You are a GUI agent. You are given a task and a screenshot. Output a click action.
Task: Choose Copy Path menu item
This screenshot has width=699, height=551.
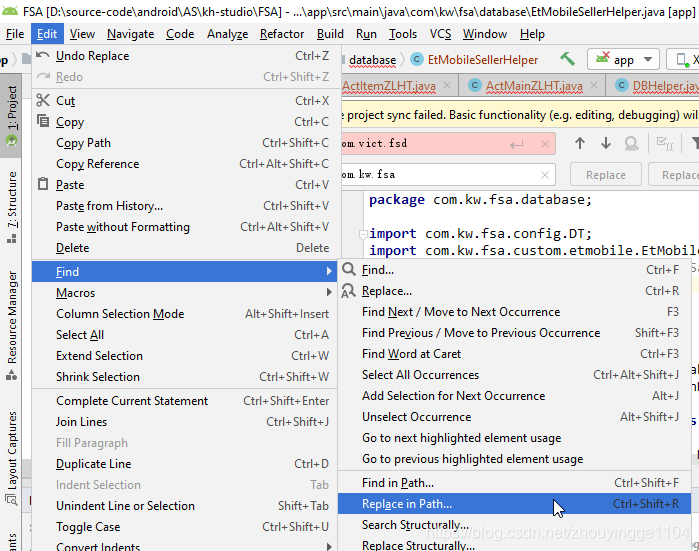[184, 143]
